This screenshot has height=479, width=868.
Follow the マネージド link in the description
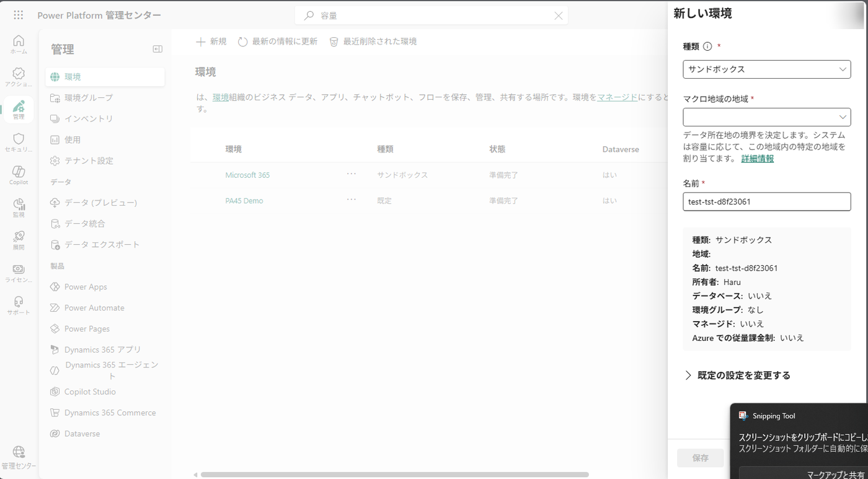point(618,97)
